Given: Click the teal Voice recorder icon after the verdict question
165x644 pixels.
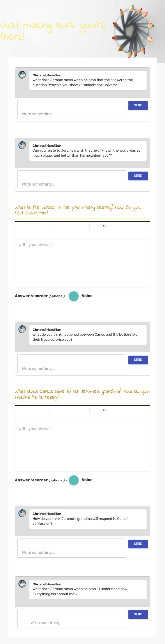Looking at the screenshot, I should tap(74, 296).
